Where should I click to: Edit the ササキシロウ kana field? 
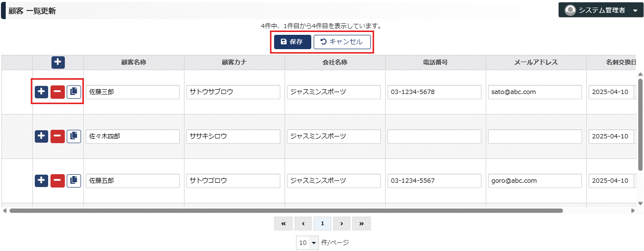tap(233, 136)
